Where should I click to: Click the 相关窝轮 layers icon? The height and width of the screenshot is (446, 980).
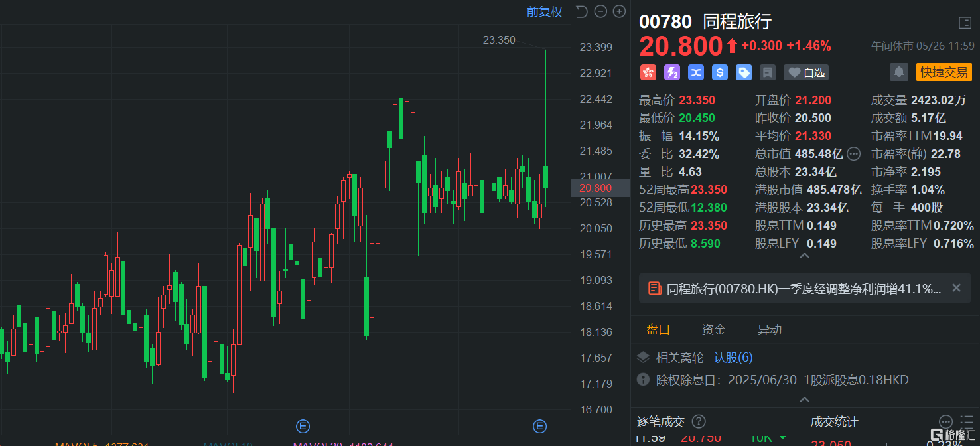643,358
